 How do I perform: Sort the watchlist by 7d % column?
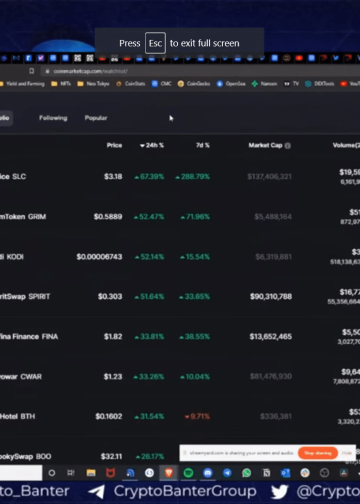pyautogui.click(x=202, y=145)
